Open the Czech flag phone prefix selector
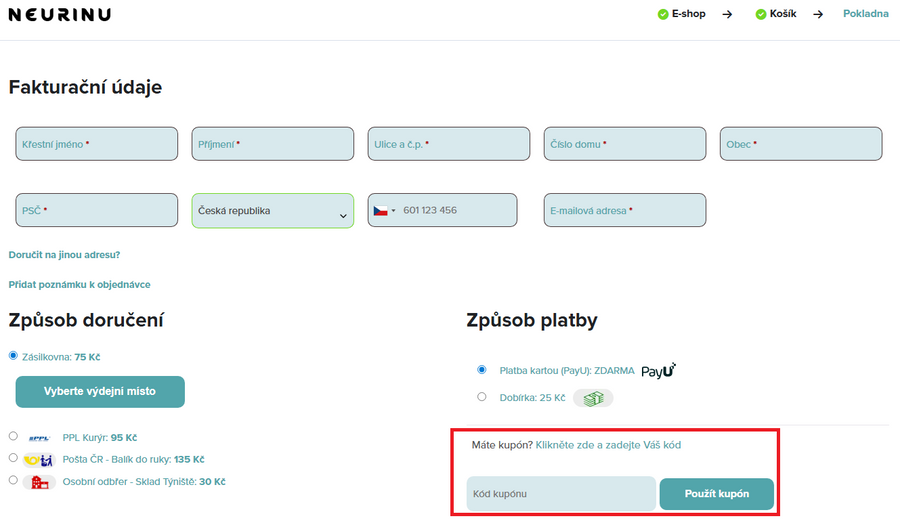The width and height of the screenshot is (900, 519). [x=384, y=211]
